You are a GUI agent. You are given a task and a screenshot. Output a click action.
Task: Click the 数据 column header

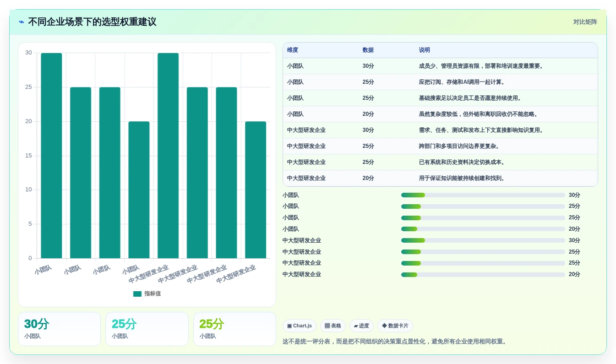click(x=368, y=50)
